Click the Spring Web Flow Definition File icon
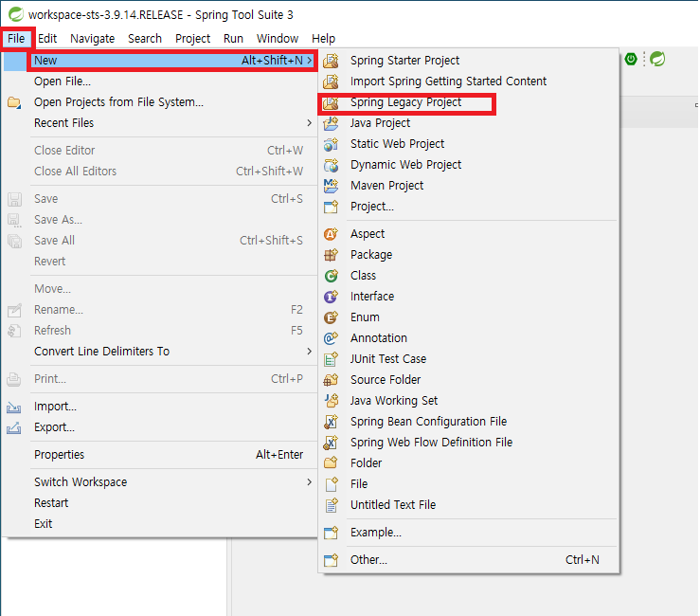The image size is (700, 616). point(331,443)
